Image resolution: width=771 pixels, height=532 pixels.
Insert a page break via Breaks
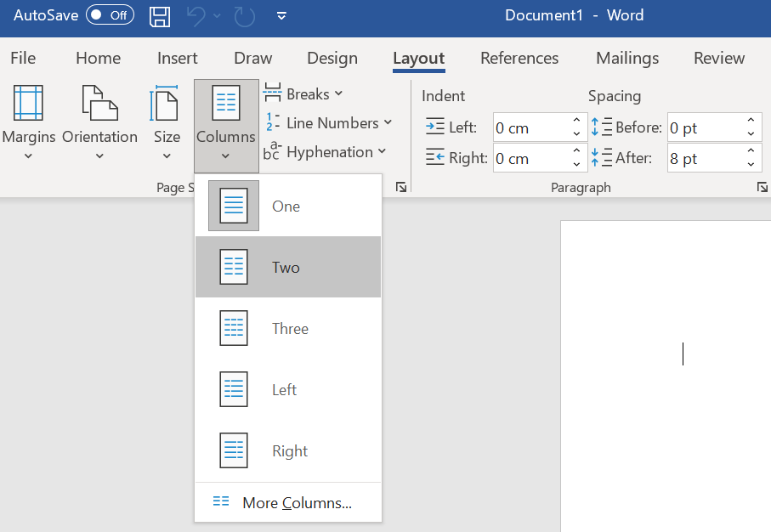[x=303, y=93]
